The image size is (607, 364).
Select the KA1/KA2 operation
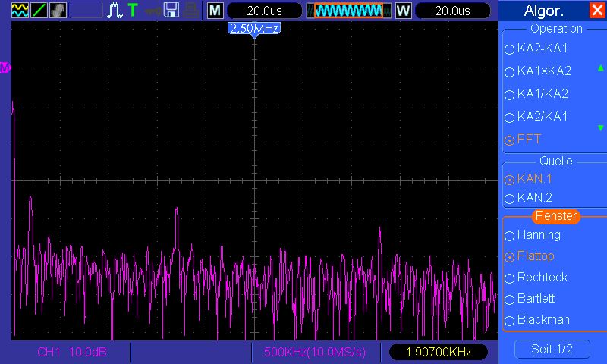[536, 94]
